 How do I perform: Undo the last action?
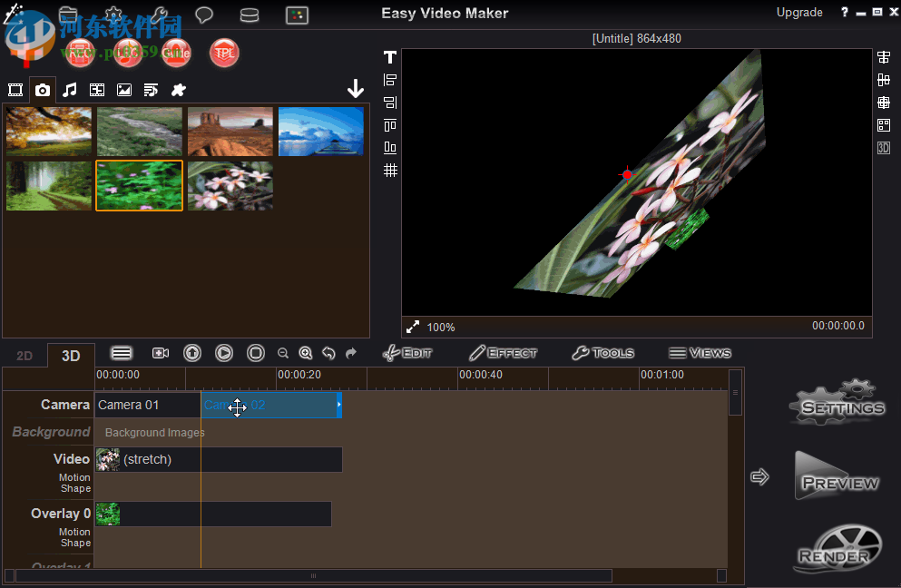[x=328, y=353]
